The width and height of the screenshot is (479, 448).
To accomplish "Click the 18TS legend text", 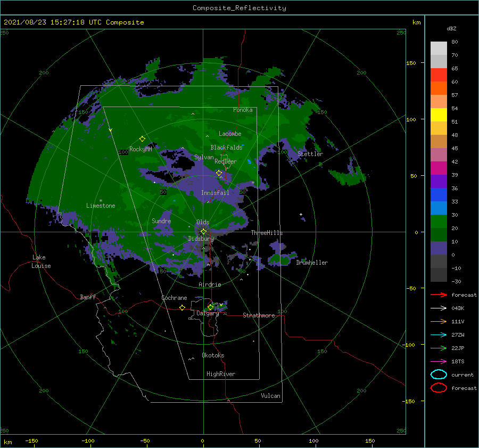I will point(458,362).
